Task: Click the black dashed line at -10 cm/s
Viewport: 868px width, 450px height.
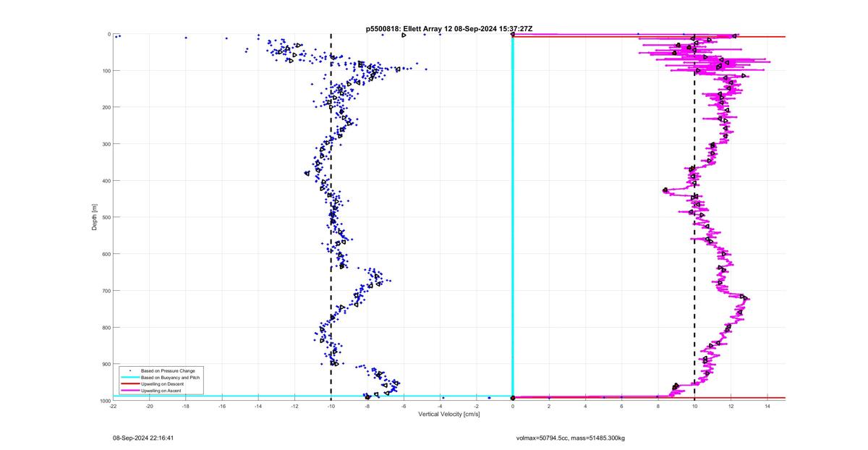Action: [x=331, y=217]
